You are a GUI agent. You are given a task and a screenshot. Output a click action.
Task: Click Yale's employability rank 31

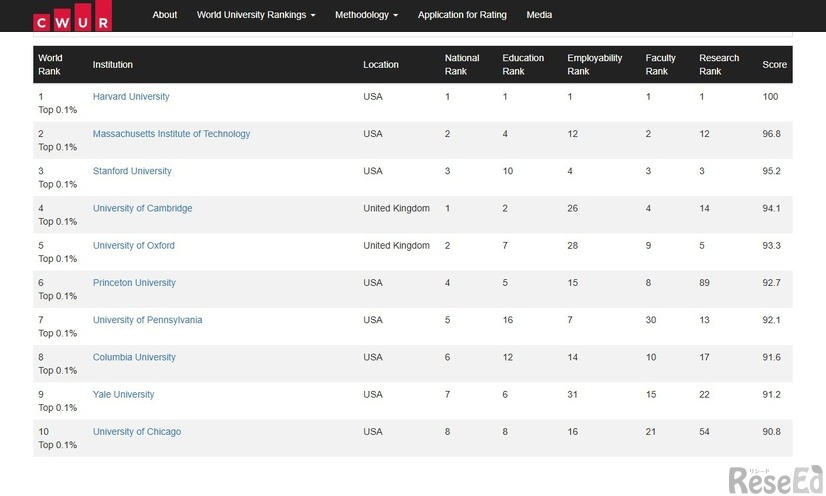[x=573, y=394]
